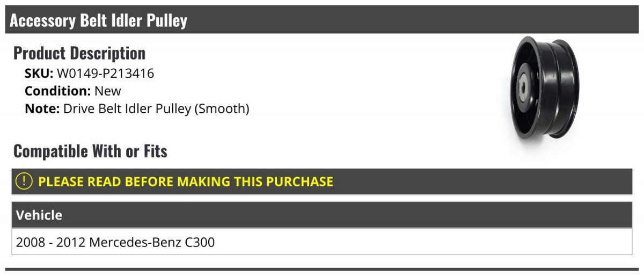Screen dimensions: 644x276
Task: Click the Condition: New text
Action: click(73, 91)
